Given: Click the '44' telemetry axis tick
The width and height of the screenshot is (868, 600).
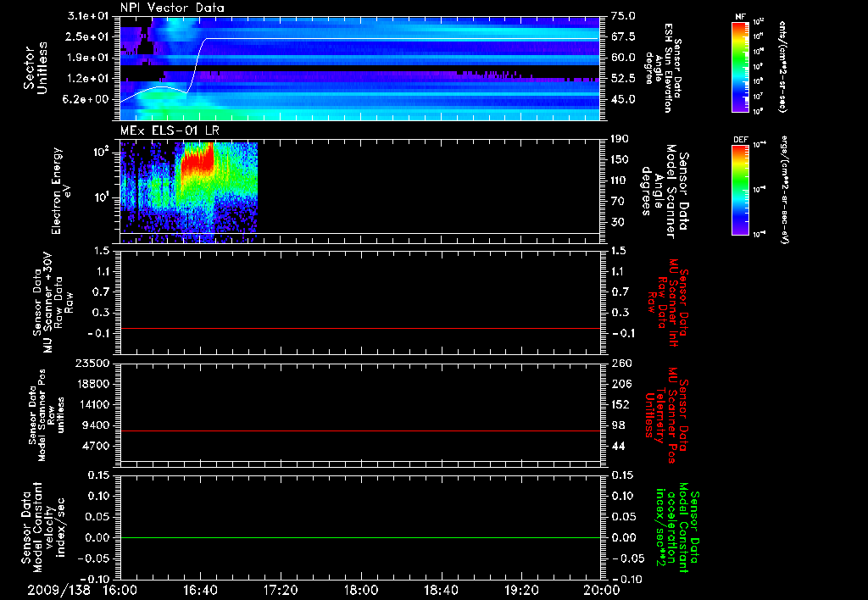Looking at the screenshot, I should point(618,446).
